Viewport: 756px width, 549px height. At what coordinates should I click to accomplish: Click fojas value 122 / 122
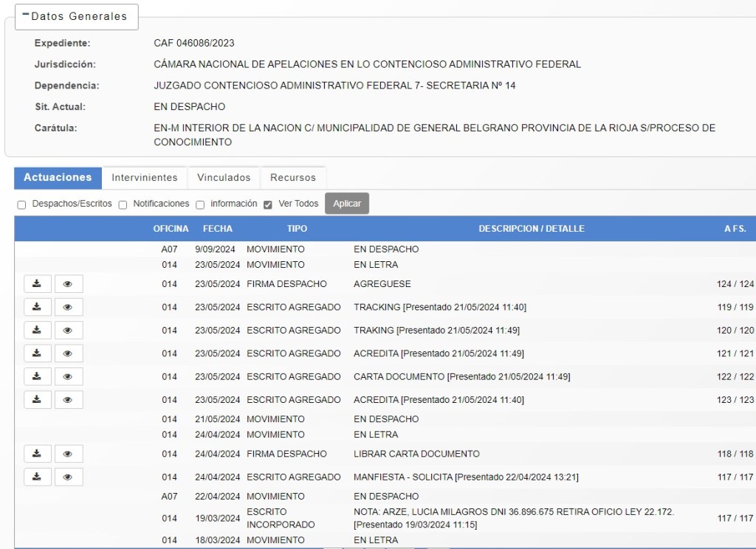coord(735,376)
